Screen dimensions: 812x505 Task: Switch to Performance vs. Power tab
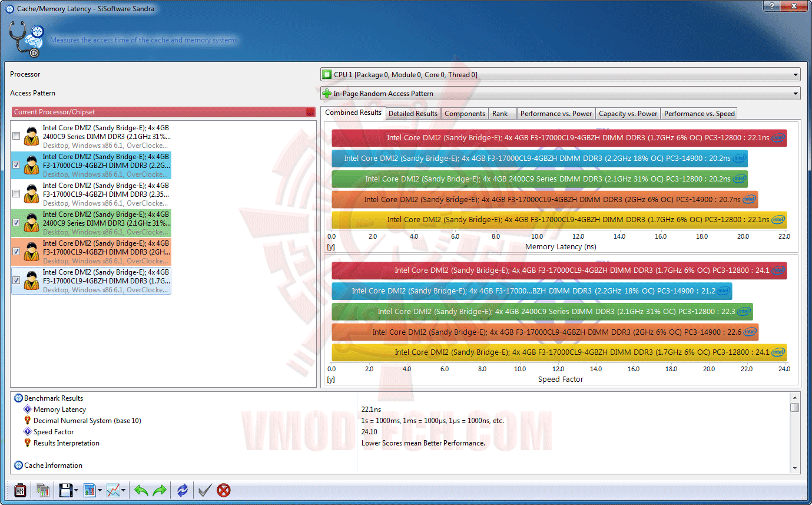[556, 114]
